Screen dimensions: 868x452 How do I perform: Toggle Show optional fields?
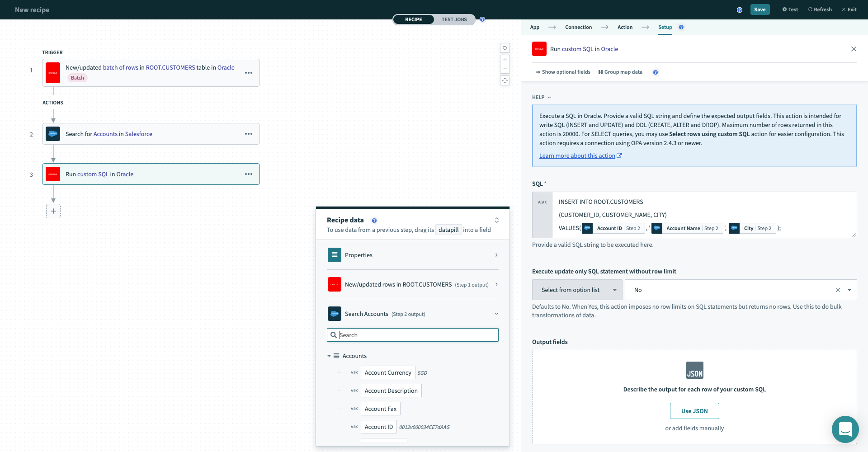(562, 72)
